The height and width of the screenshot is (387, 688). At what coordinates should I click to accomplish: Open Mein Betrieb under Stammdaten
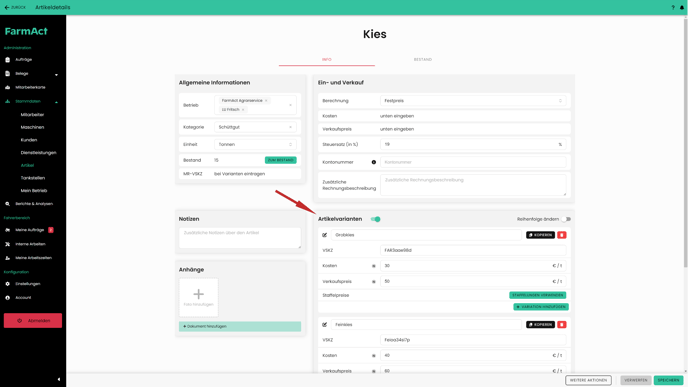[34, 191]
